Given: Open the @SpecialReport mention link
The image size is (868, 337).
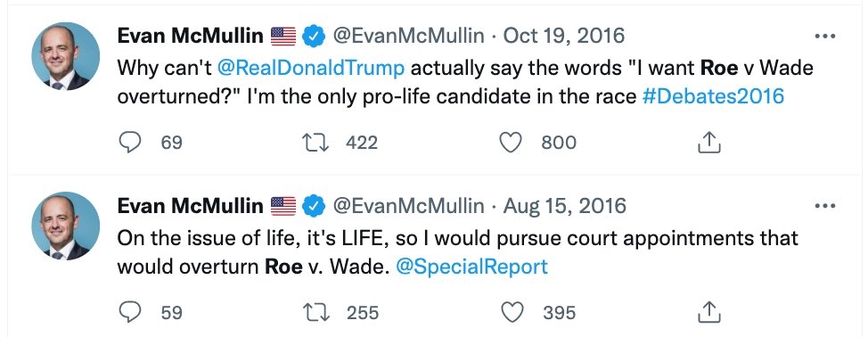Looking at the screenshot, I should (x=472, y=267).
